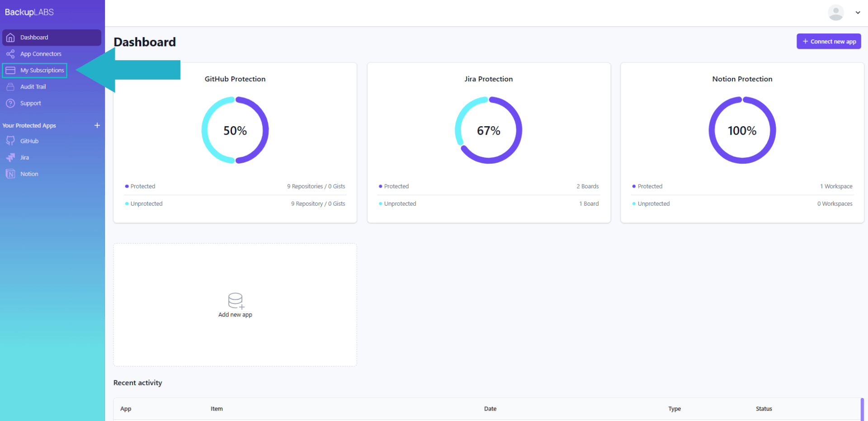
Task: Click the Item column header
Action: coord(217,409)
